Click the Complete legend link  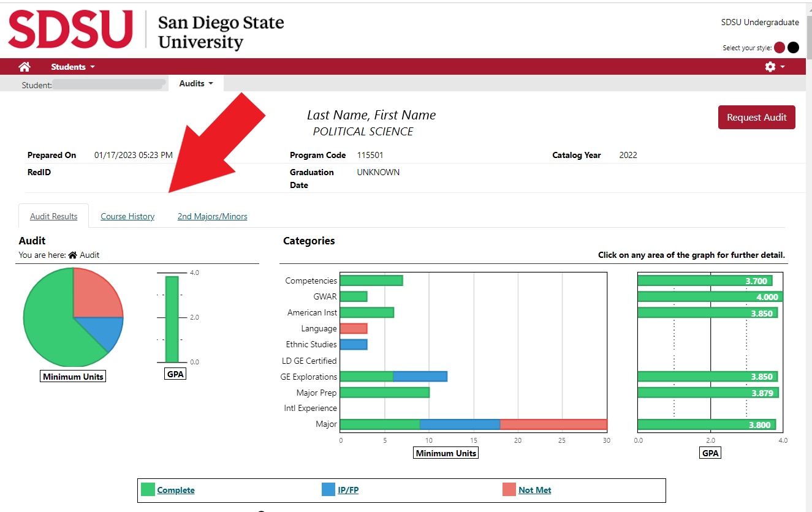coord(176,490)
